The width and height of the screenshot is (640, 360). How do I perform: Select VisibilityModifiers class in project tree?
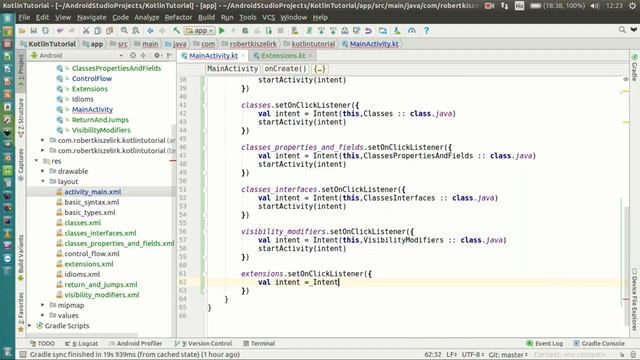coord(101,130)
